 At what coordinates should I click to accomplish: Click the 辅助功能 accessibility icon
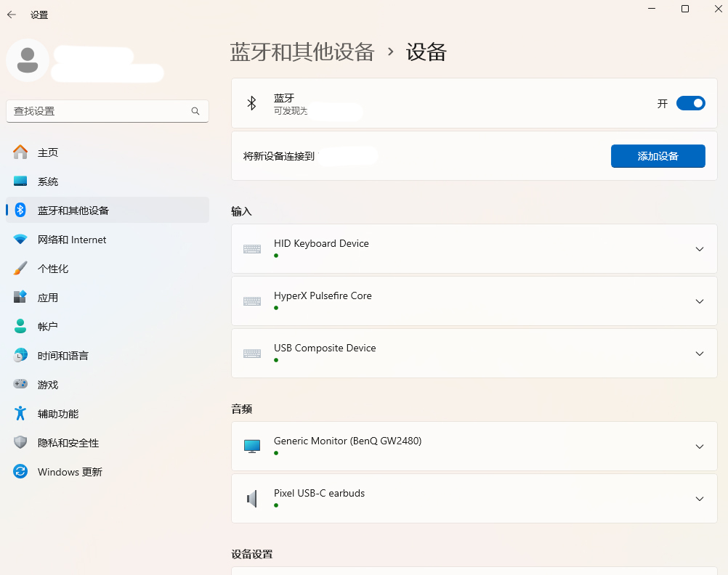point(20,414)
